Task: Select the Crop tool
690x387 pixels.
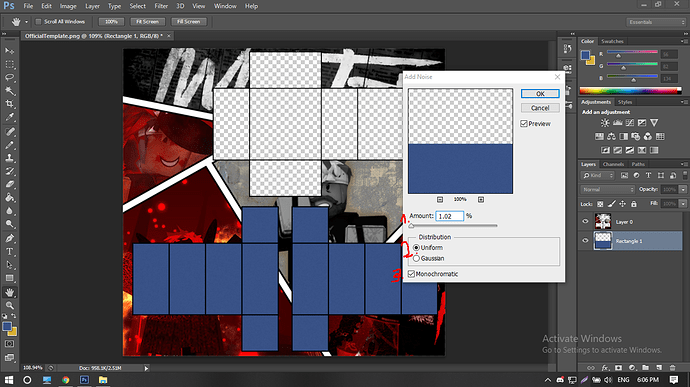Action: (9, 104)
